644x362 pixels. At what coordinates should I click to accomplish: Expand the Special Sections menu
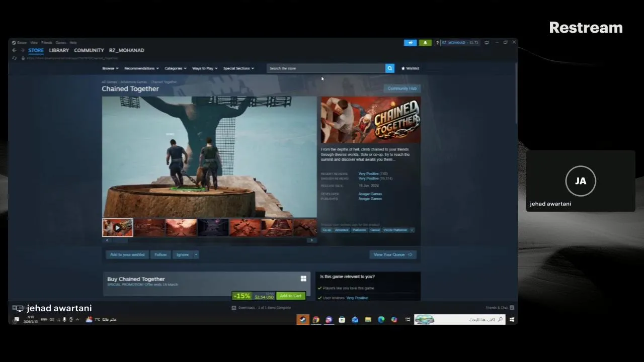pos(238,68)
